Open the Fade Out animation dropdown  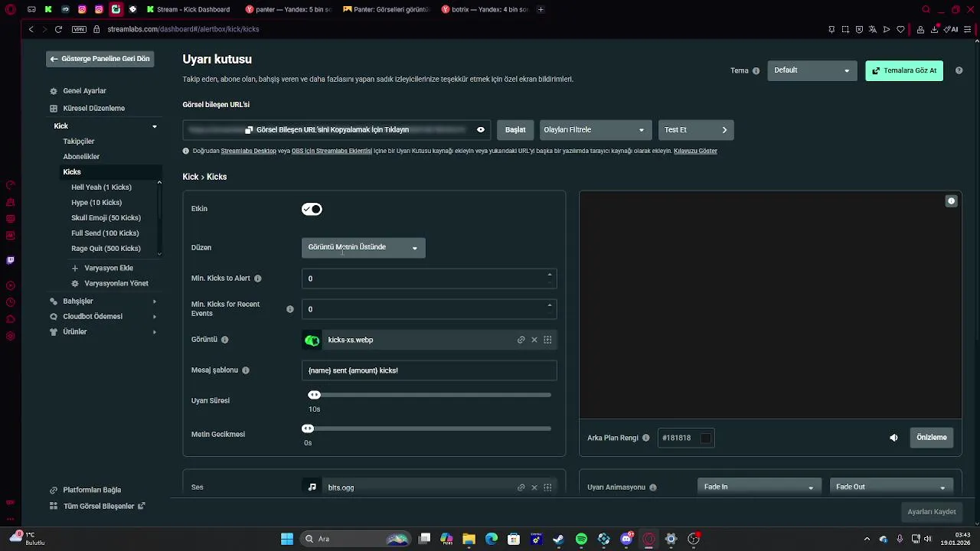(x=890, y=487)
